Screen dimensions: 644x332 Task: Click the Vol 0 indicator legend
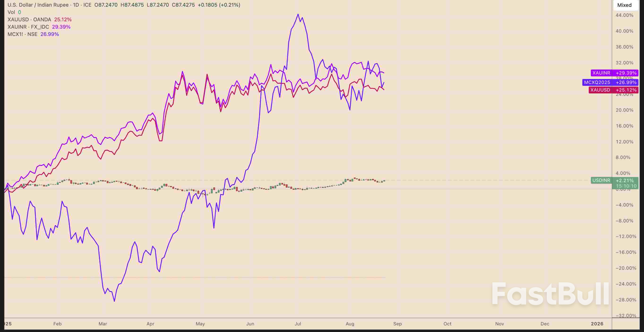pyautogui.click(x=14, y=12)
